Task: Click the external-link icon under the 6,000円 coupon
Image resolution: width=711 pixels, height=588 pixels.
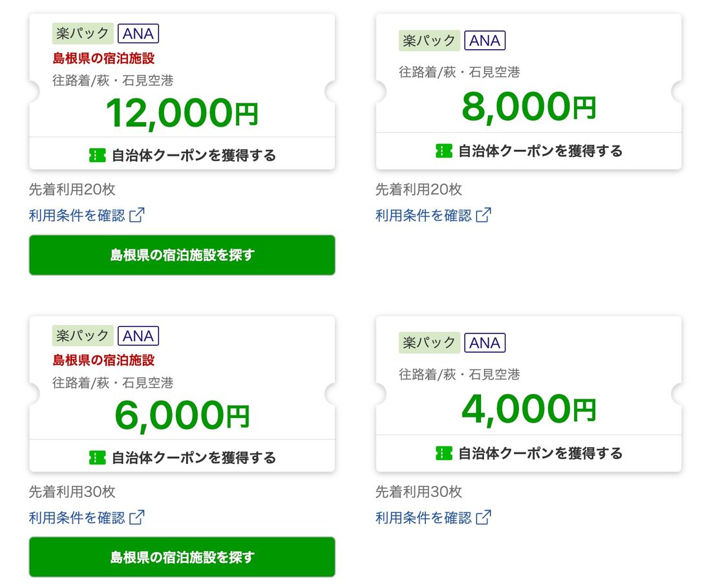Action: (x=137, y=518)
